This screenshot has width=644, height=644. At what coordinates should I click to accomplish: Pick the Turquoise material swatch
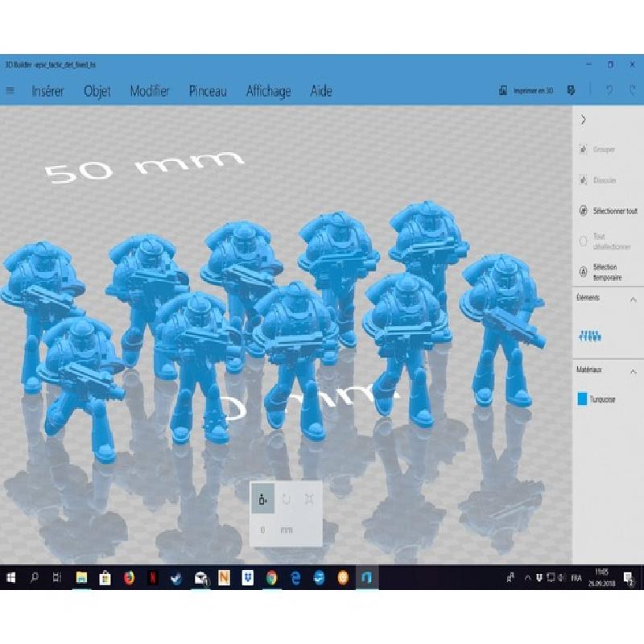(x=582, y=399)
